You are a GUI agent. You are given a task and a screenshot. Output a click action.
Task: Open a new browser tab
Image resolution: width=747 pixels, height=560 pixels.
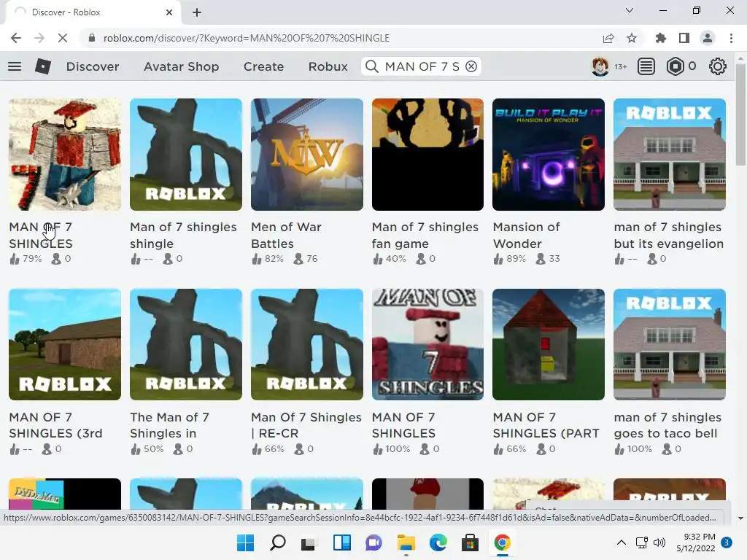pyautogui.click(x=197, y=12)
